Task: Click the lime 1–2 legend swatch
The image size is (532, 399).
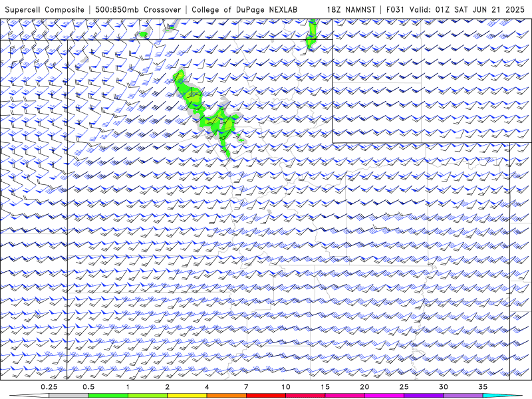Action: (x=147, y=396)
